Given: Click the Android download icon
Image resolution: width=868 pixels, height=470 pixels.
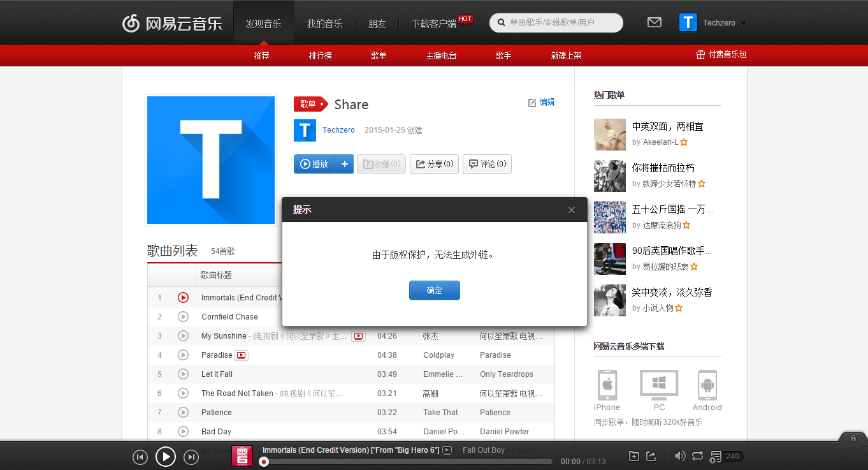Looking at the screenshot, I should click(707, 385).
